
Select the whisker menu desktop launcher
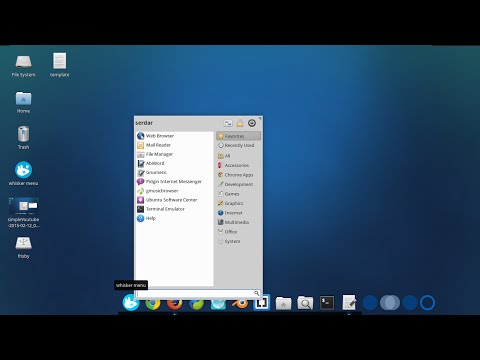pos(23,173)
